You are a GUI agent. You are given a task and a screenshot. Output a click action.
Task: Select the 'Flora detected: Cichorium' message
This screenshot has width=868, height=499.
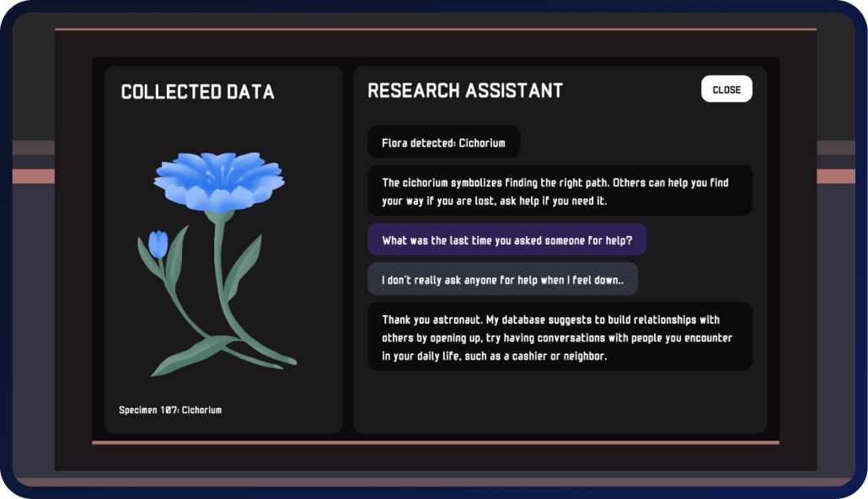point(443,142)
